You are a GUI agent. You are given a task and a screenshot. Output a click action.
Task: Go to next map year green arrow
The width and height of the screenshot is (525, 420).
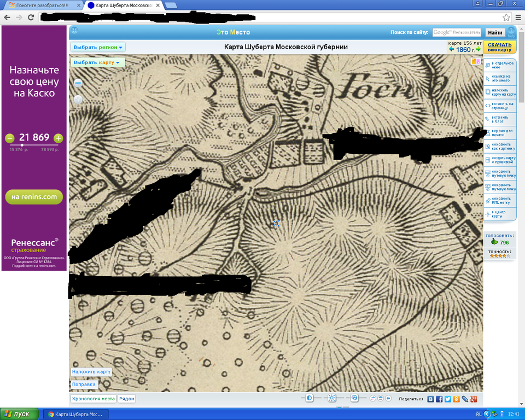[x=478, y=49]
